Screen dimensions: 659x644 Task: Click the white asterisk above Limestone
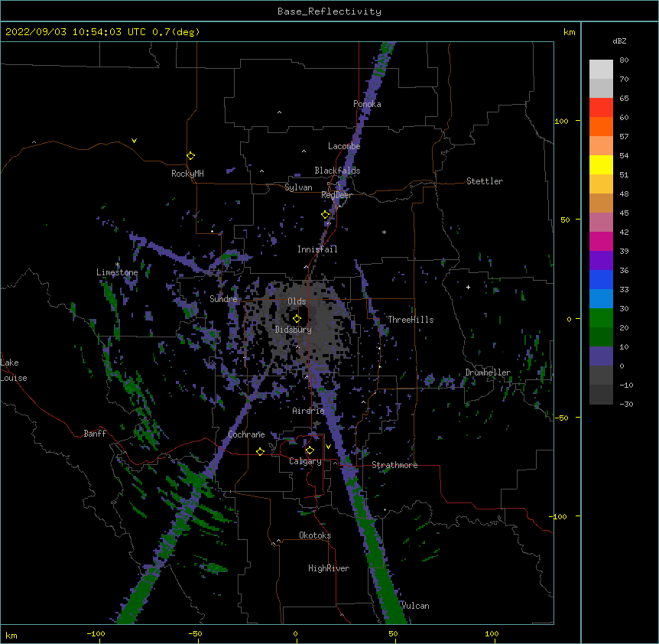click(x=118, y=265)
